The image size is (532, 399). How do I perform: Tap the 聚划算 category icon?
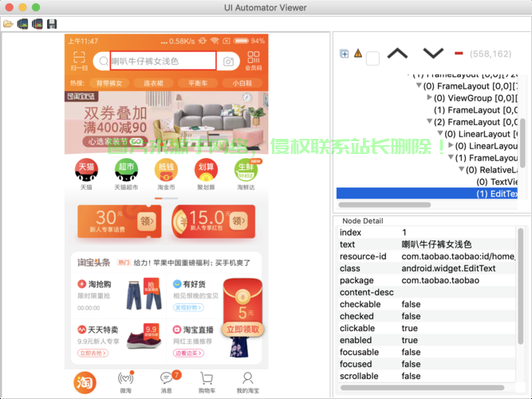(206, 174)
